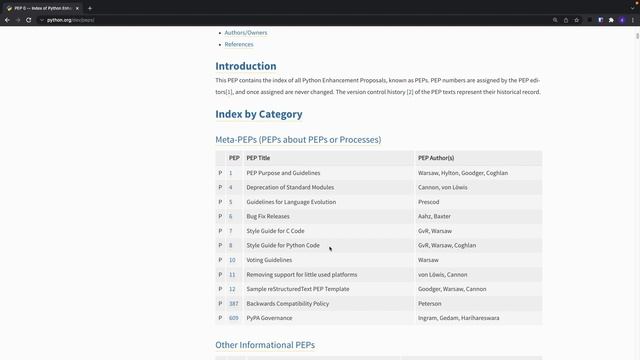The image size is (640, 360).
Task: Open the PEP 10 link
Action: pos(232,260)
